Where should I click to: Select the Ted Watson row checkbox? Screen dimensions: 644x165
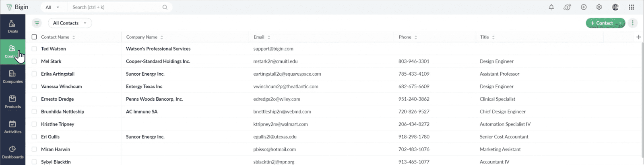[x=34, y=49]
